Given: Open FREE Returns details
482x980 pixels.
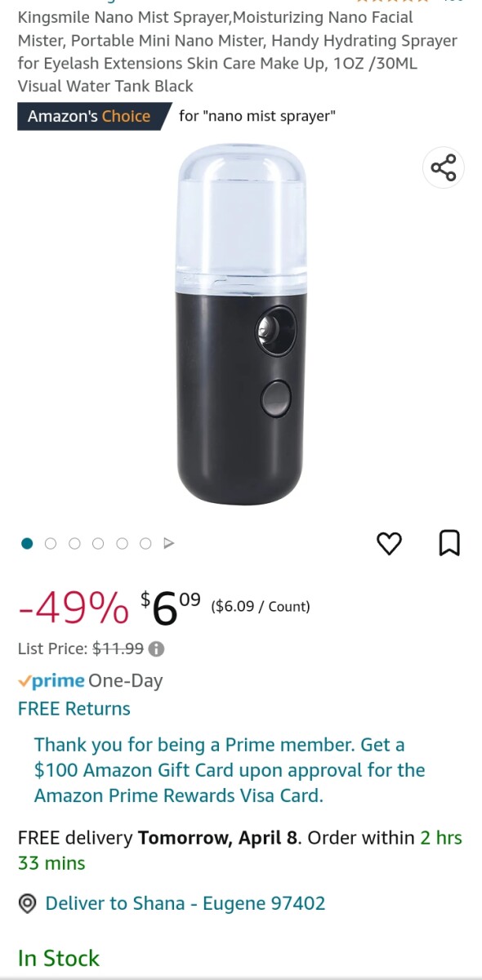Looking at the screenshot, I should (x=74, y=709).
